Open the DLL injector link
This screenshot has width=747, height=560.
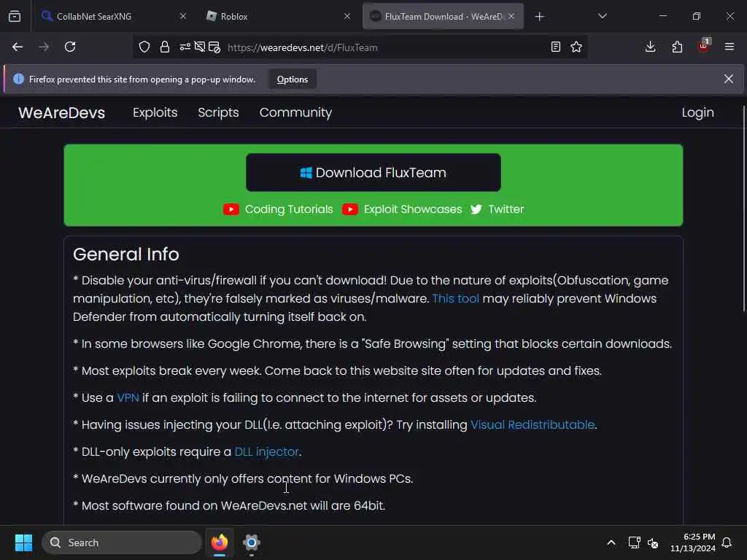tap(266, 451)
